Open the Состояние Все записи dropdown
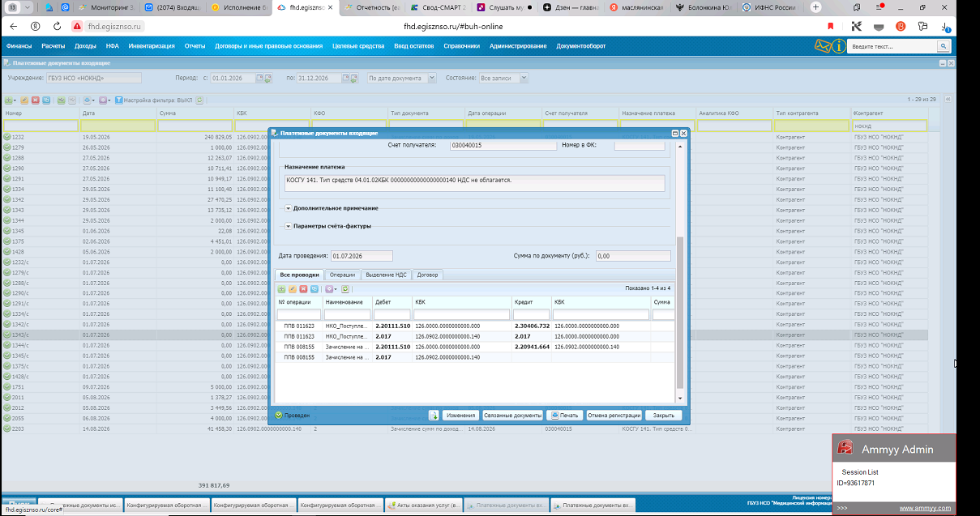 (503, 79)
